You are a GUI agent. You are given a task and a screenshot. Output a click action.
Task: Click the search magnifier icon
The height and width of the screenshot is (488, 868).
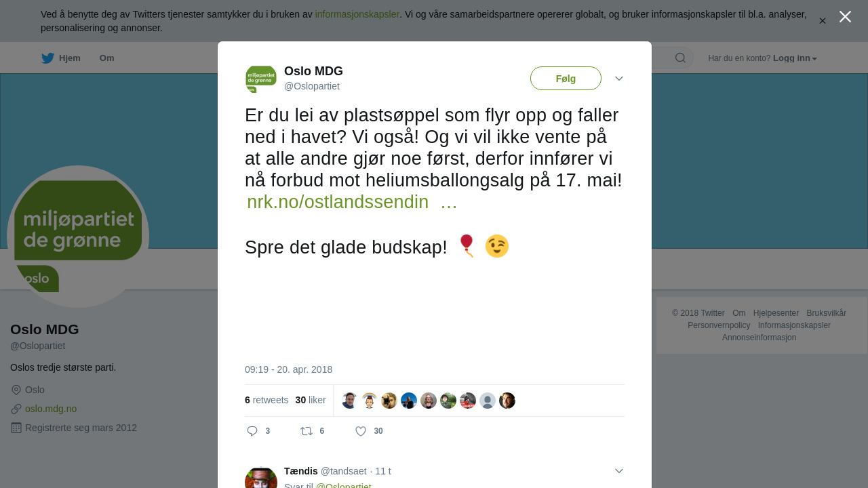pos(680,58)
